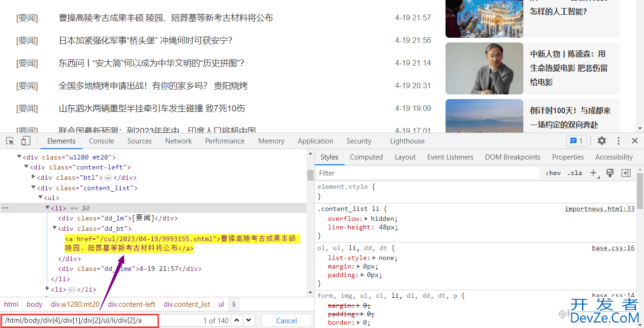Open the Performance tab
Screen dimensions: 644x328
tap(225, 141)
